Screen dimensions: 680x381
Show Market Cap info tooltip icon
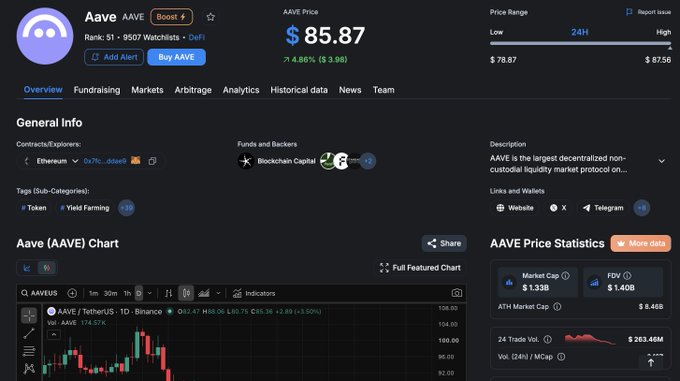(x=566, y=276)
